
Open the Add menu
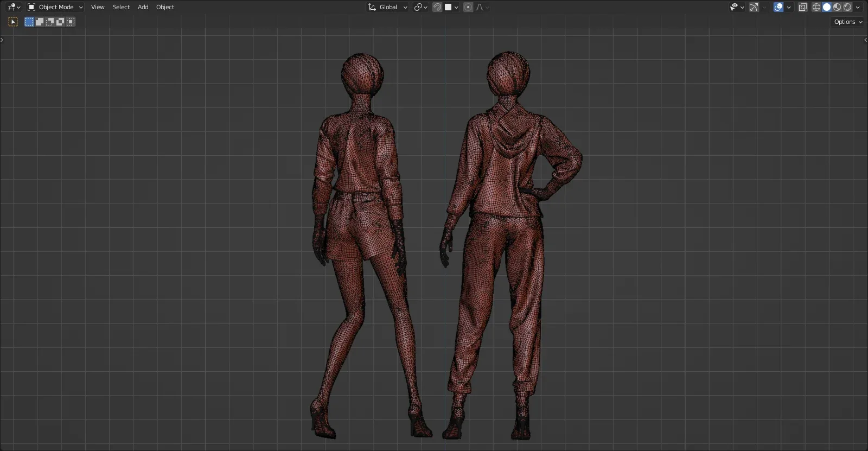point(143,7)
